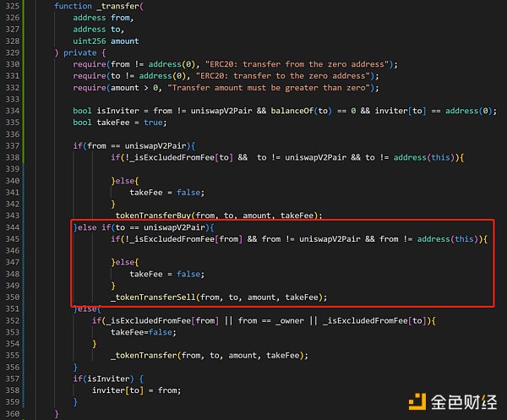Image resolution: width=507 pixels, height=420 pixels.
Task: Click address(this) on line 345
Action: click(448, 239)
